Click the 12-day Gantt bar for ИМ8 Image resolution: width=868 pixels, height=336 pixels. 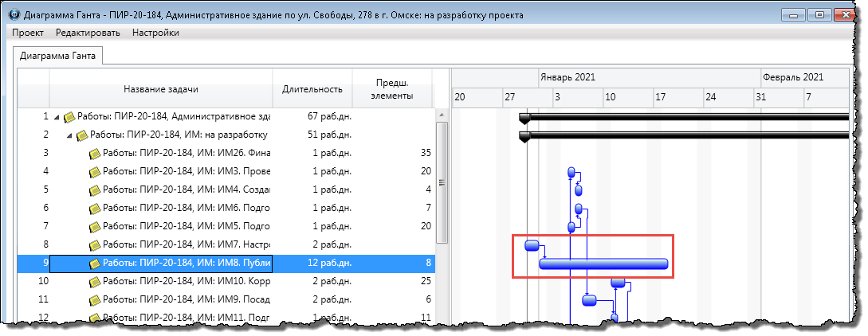point(603,264)
